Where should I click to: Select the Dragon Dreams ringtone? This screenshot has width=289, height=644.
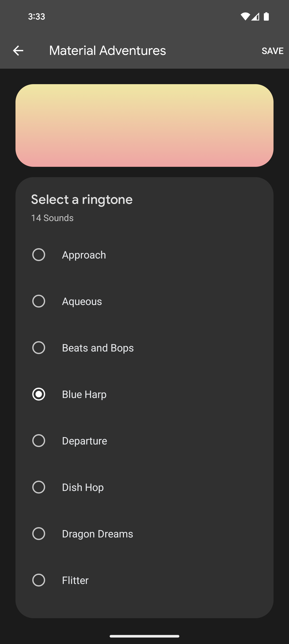[39, 534]
